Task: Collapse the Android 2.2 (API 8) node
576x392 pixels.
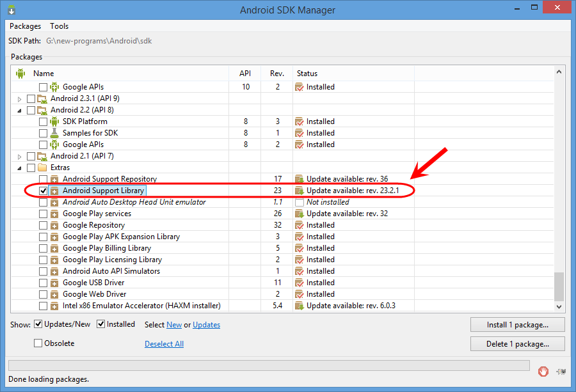Action: click(x=19, y=111)
